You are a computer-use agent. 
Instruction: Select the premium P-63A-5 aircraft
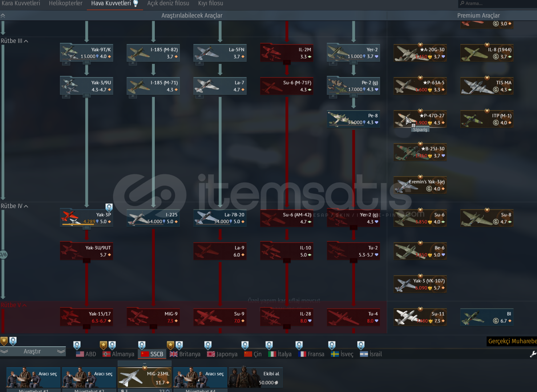[420, 86]
